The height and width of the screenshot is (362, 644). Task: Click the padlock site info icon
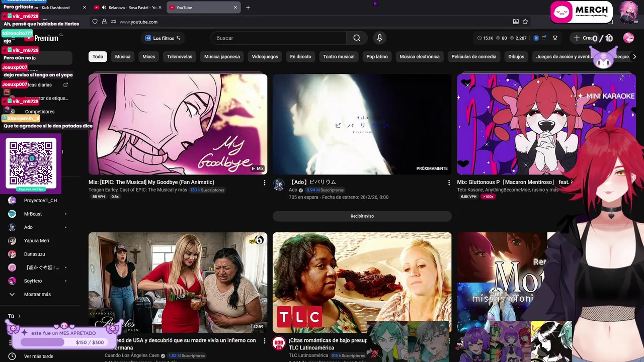click(104, 22)
